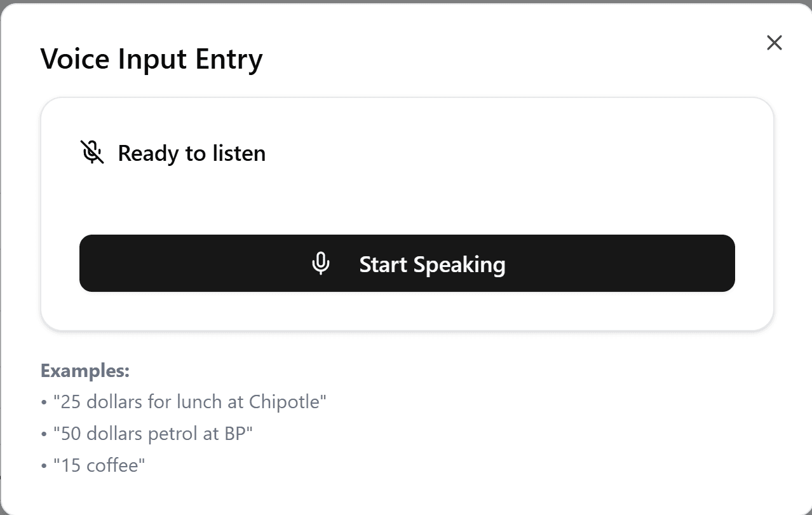Select the "50 dollars petrol at BP" example
812x515 pixels.
(152, 434)
